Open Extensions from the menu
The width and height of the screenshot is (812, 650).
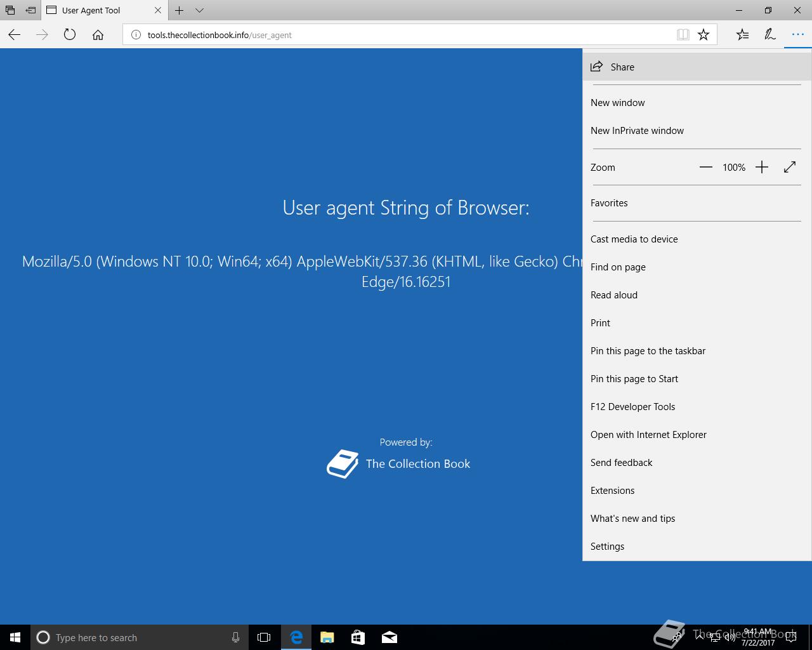[697, 490]
